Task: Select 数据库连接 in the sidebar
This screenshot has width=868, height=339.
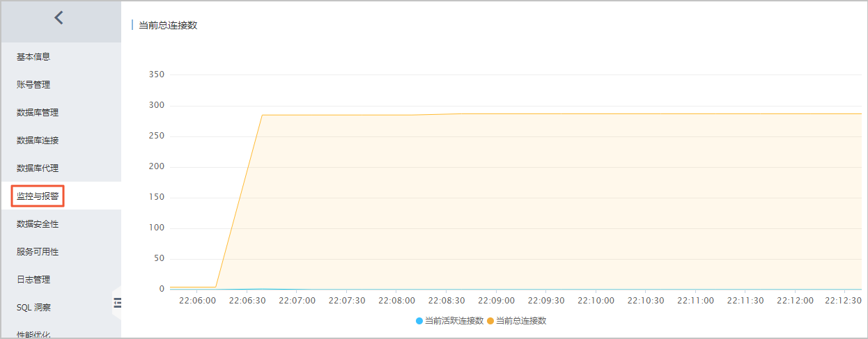Action: point(38,141)
